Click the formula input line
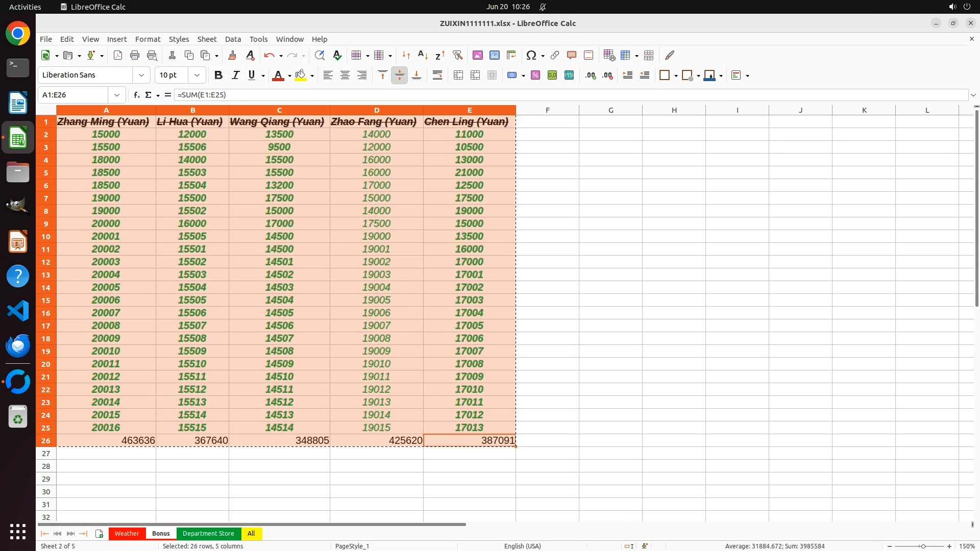The image size is (980, 551). pos(561,95)
